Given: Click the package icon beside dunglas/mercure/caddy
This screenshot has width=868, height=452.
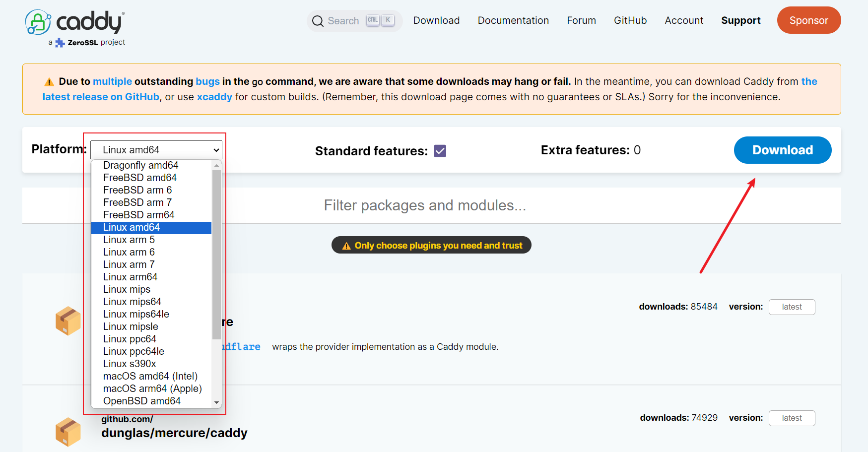Looking at the screenshot, I should coord(68,432).
